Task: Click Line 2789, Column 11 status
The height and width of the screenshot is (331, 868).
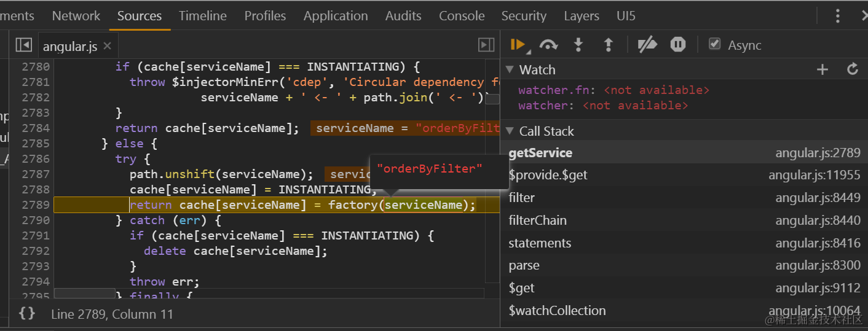Action: point(112,314)
